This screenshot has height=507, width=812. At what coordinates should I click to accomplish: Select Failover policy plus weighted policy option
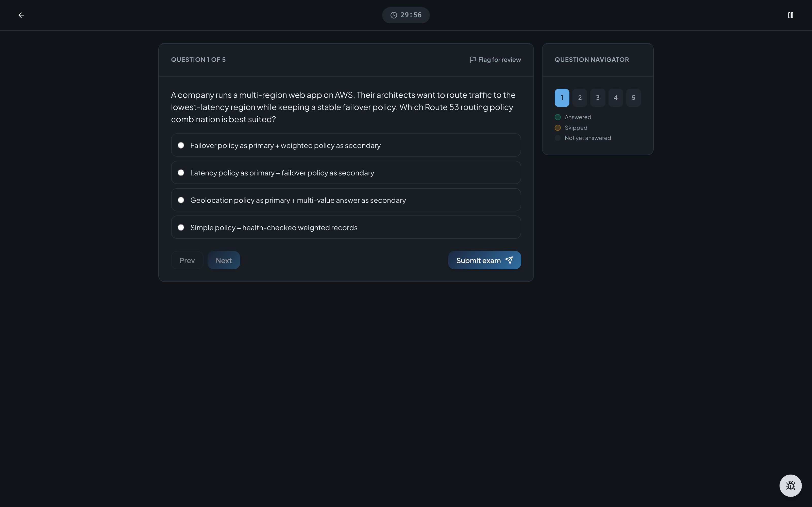point(346,145)
